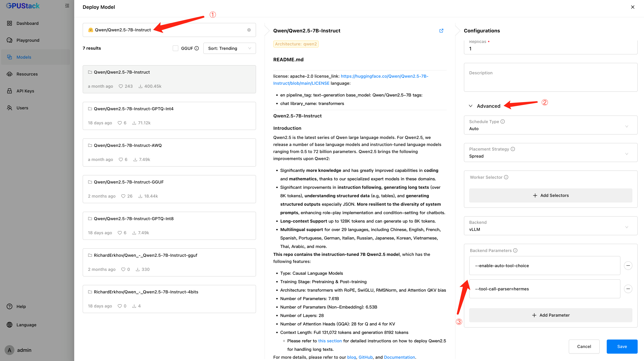Image resolution: width=644 pixels, height=361 pixels.
Task: Select the Qwen2.5-7B-Instruct-GPTQ-Int8 result
Action: 169,226
